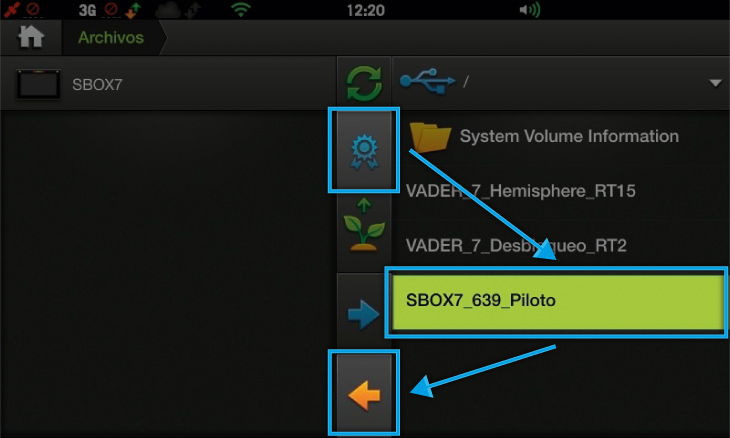Click the USB drive symbol
730x438 pixels.
pyautogui.click(x=427, y=81)
